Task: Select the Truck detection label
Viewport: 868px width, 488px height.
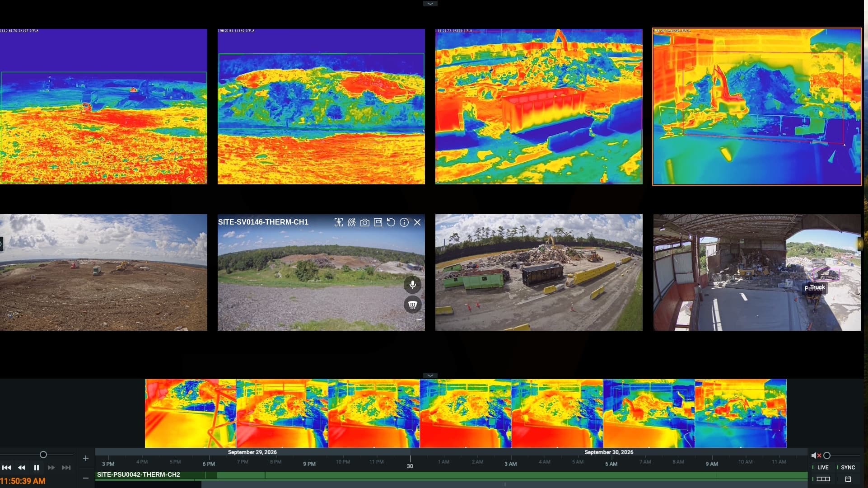Action: [x=817, y=287]
